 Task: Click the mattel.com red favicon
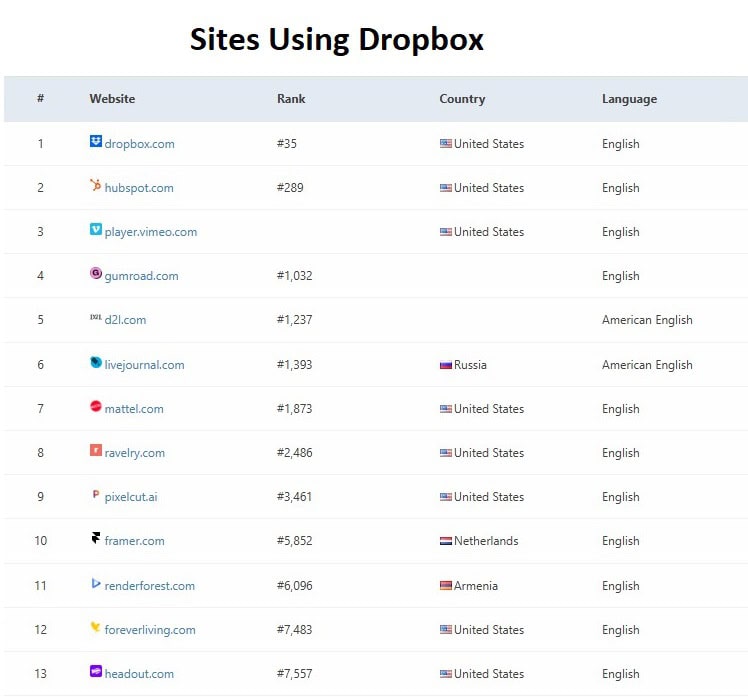tap(95, 406)
